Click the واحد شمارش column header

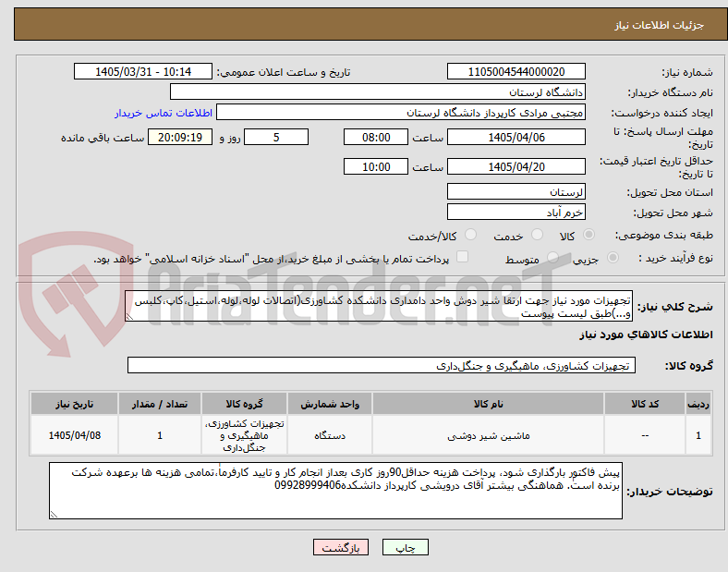[330, 404]
